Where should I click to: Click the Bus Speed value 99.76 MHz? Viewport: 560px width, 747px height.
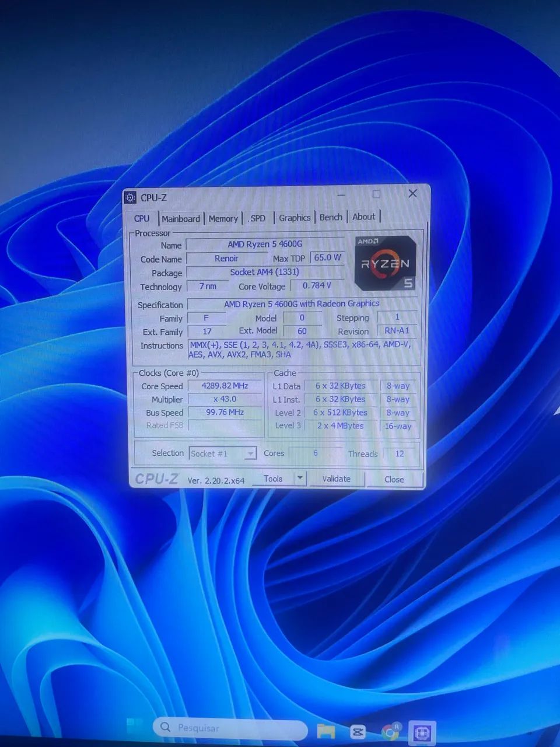click(x=225, y=412)
